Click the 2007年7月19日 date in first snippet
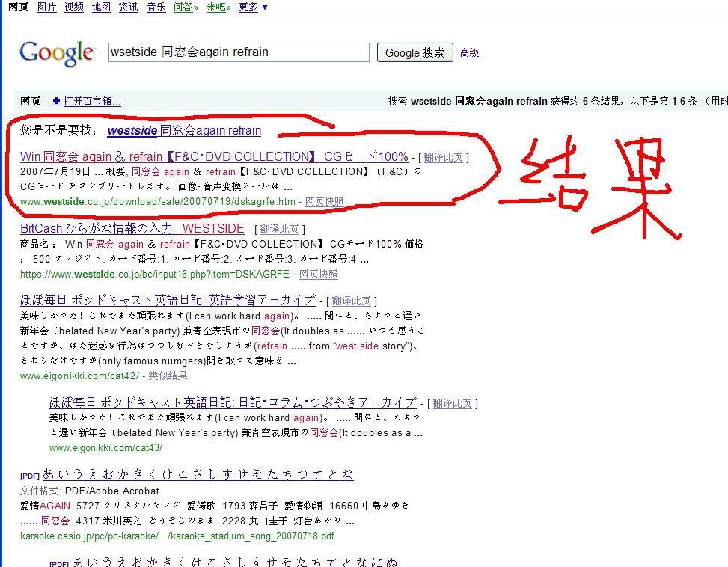728x567 pixels. click(x=55, y=172)
